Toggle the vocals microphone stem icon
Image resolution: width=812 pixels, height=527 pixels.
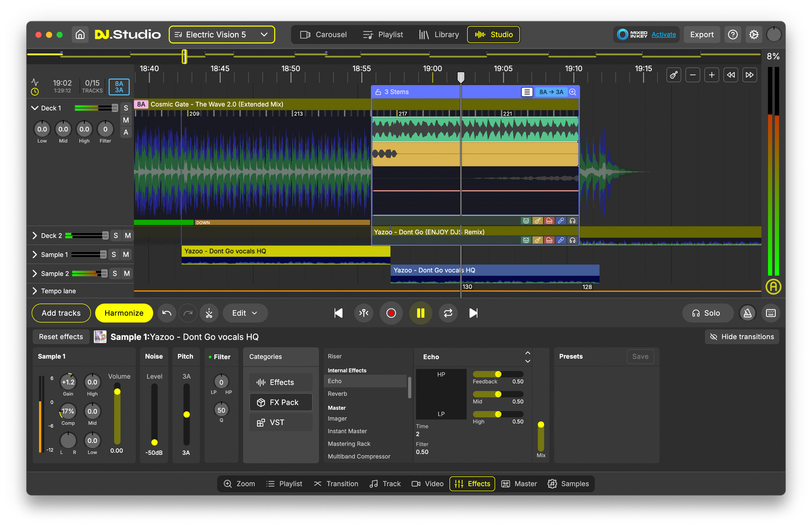561,221
